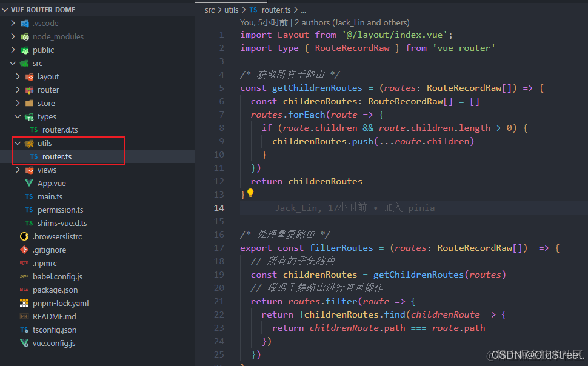Click the pnpm-lock.yaml file icon

coord(24,303)
